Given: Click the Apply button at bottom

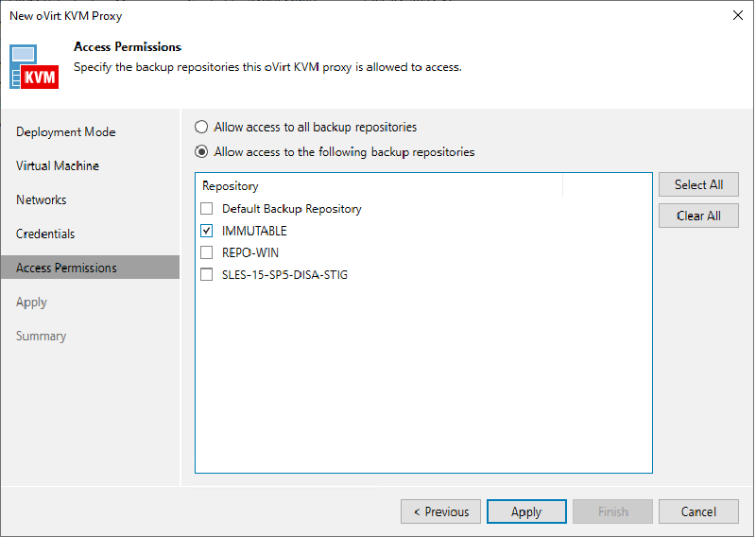Looking at the screenshot, I should click(x=526, y=511).
